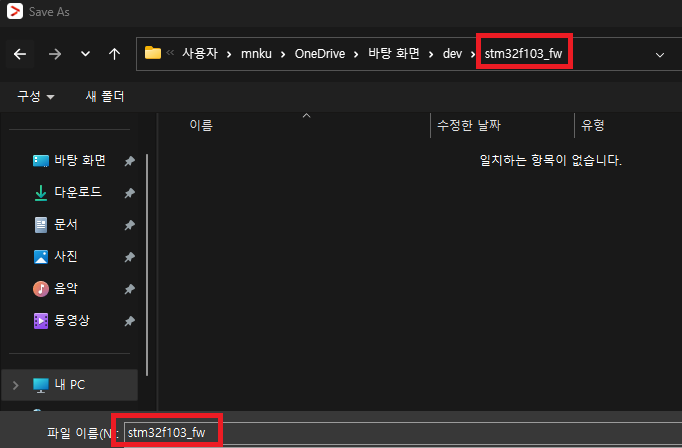Click the pin icon beside 동영상
Image resolution: width=682 pixels, height=448 pixels.
click(129, 321)
